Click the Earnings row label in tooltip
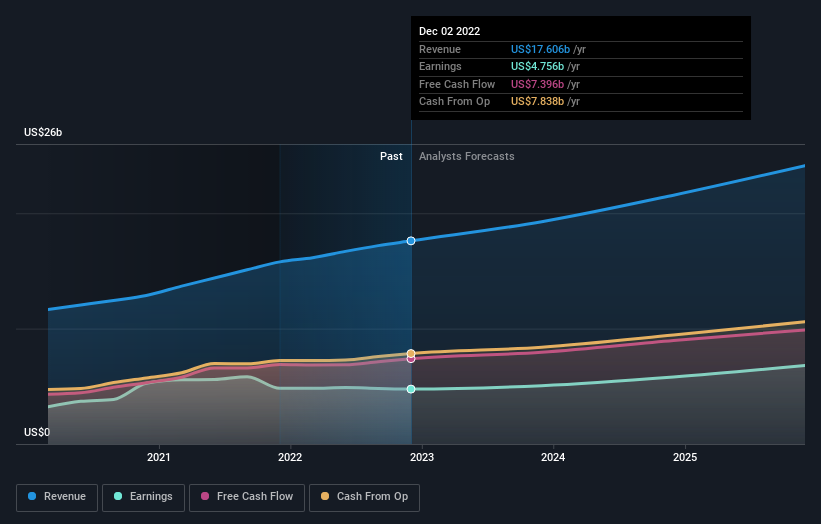 (x=440, y=66)
